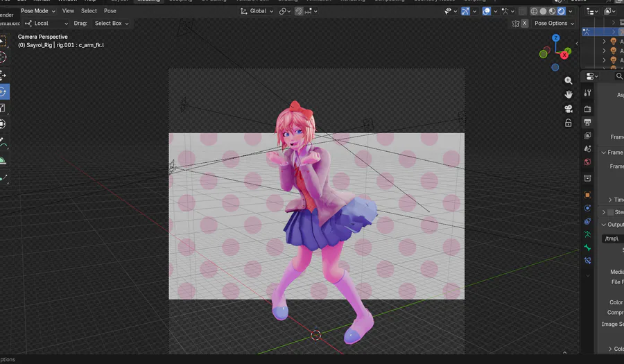The height and width of the screenshot is (364, 624).
Task: Toggle snapping magnet in header
Action: [299, 11]
